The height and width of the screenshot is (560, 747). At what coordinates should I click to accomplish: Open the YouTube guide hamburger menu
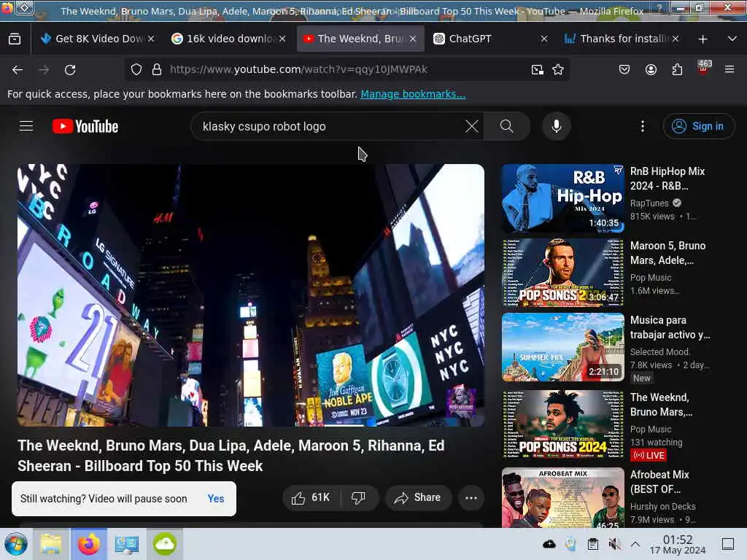(26, 126)
